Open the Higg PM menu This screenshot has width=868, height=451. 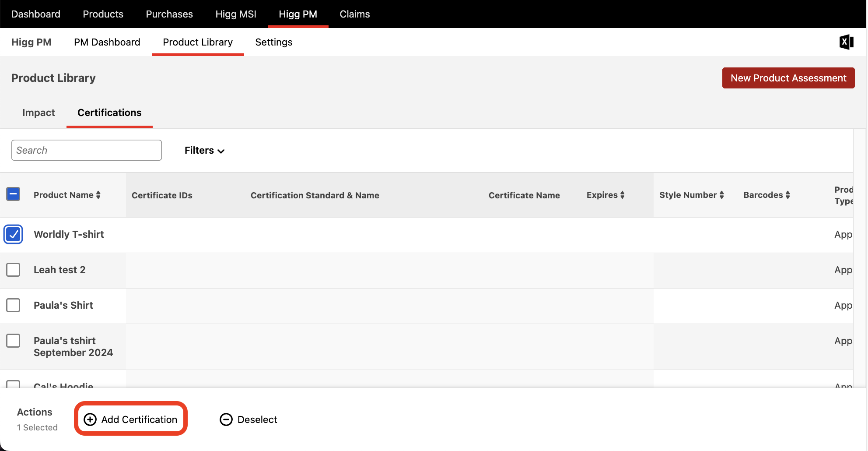pyautogui.click(x=298, y=14)
